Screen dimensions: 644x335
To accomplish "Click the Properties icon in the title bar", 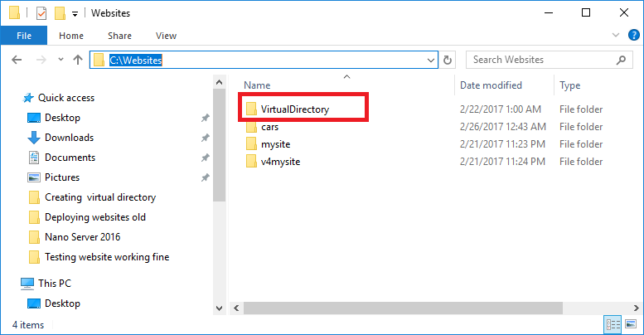I will coord(41,13).
